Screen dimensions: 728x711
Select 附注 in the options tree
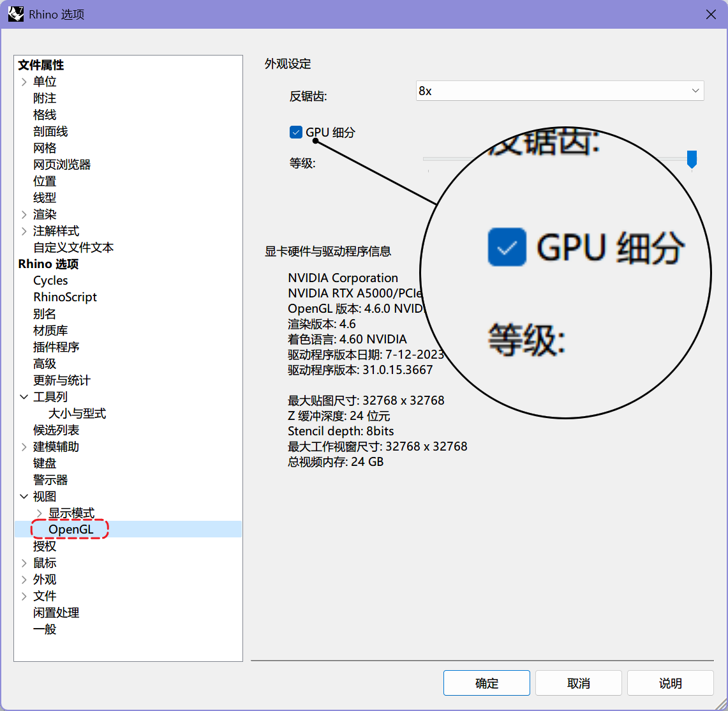click(x=45, y=98)
